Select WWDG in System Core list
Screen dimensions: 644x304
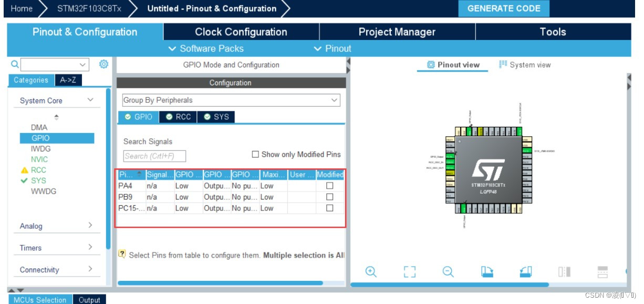(43, 191)
